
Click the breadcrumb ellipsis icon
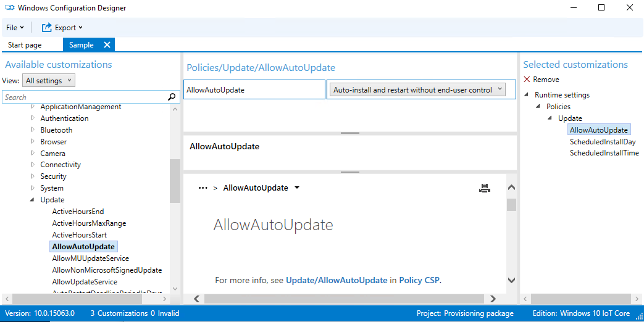click(203, 188)
